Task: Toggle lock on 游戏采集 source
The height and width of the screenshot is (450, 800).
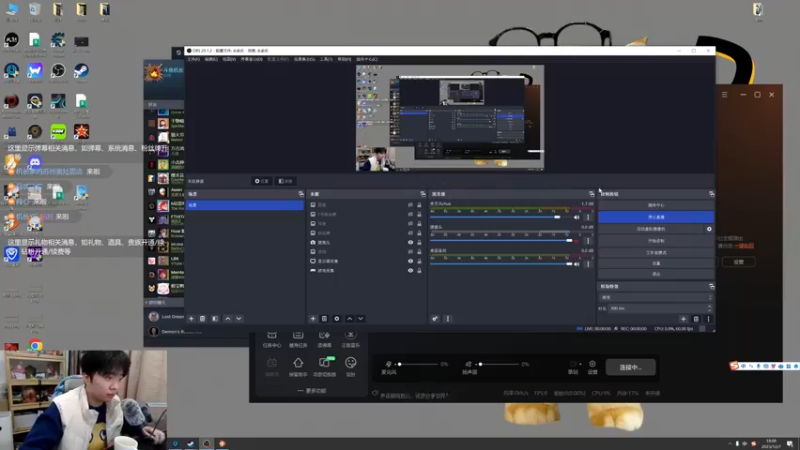Action: (419, 270)
